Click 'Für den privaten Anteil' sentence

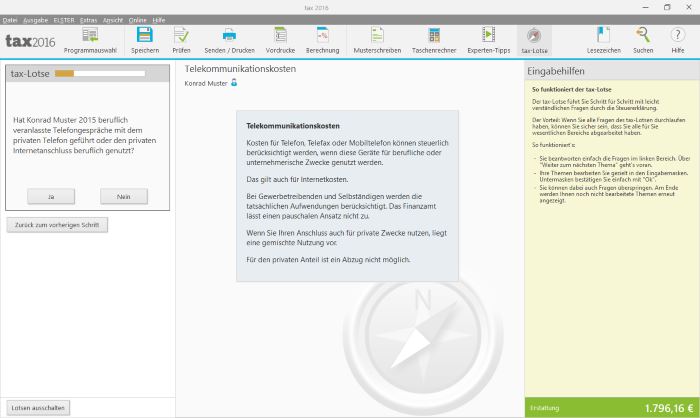click(328, 259)
